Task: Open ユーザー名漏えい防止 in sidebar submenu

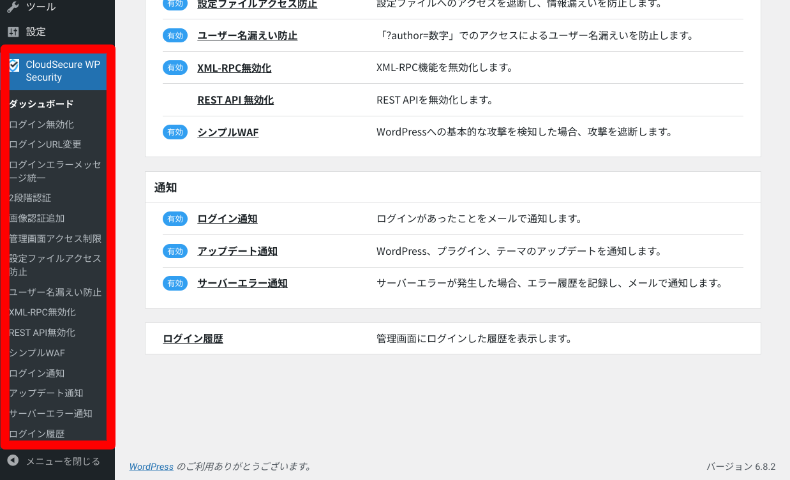Action: point(55,292)
